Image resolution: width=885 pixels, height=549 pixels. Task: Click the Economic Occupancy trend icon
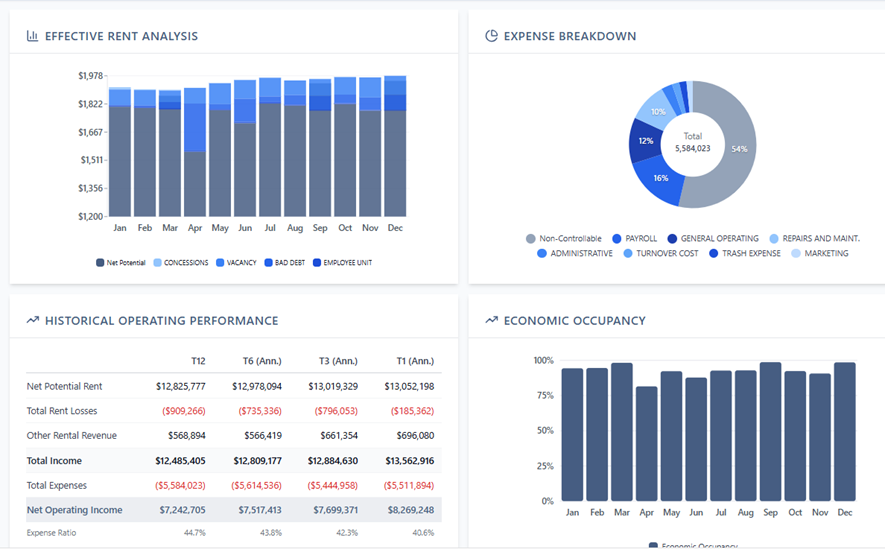click(x=492, y=320)
